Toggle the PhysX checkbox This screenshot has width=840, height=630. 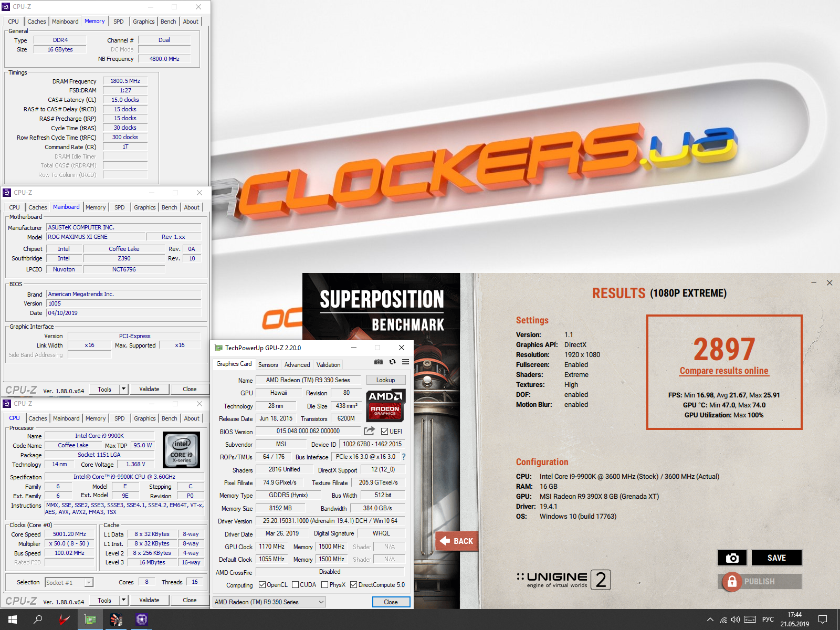(x=324, y=584)
